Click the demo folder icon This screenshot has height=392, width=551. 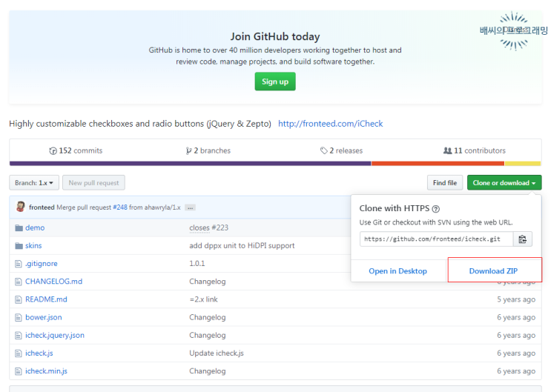tap(19, 228)
